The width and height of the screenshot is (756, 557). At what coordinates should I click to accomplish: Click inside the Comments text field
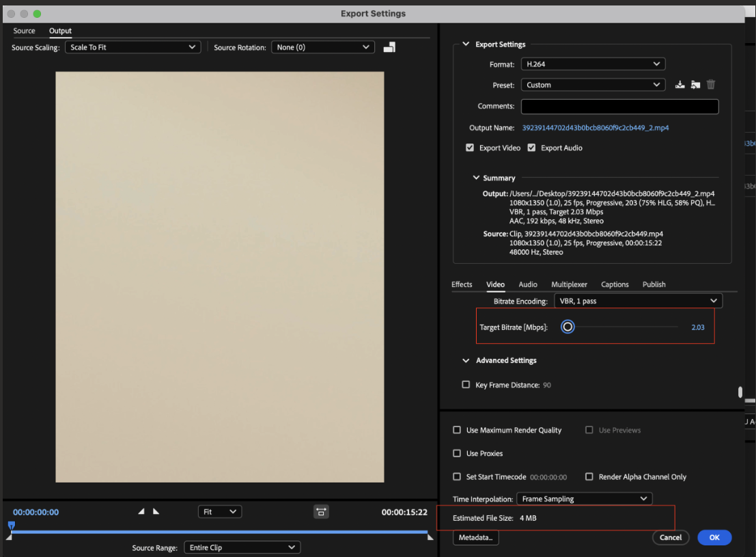pos(619,106)
